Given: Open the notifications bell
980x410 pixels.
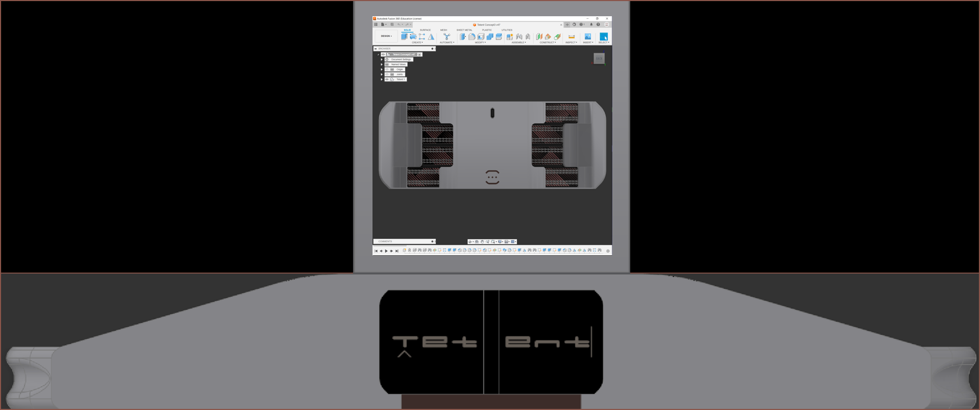Looking at the screenshot, I should click(x=591, y=24).
